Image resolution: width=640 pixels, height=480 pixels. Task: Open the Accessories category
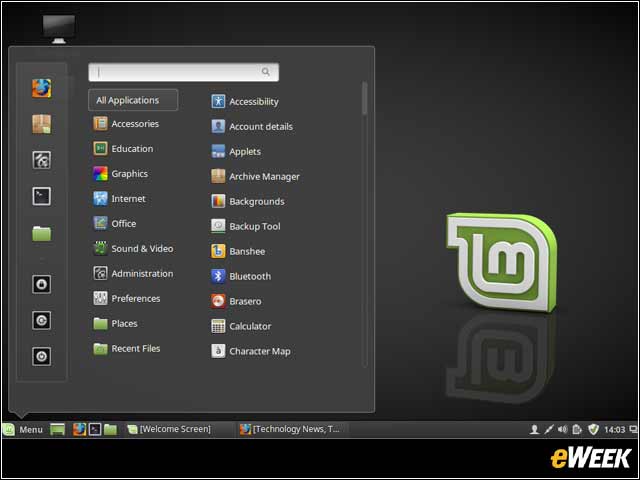click(x=126, y=124)
